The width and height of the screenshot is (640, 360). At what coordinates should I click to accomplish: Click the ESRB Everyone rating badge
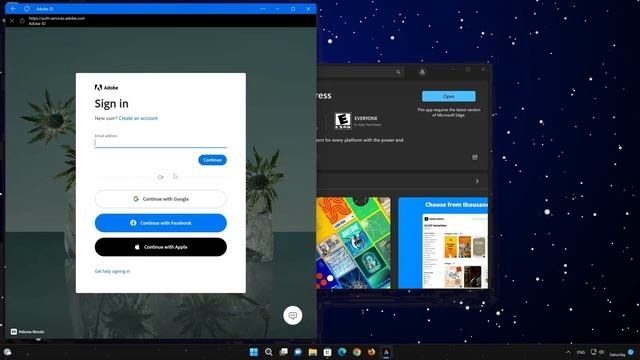pyautogui.click(x=342, y=121)
